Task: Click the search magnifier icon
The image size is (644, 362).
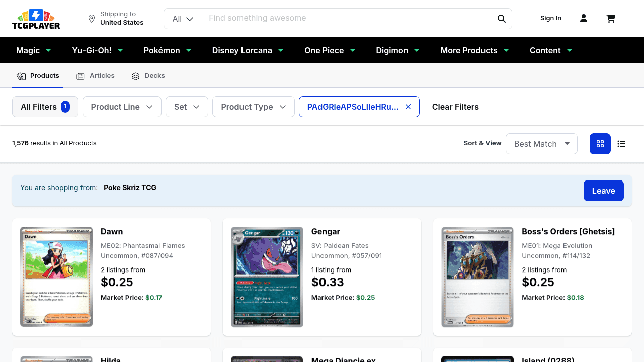Action: pyautogui.click(x=502, y=18)
